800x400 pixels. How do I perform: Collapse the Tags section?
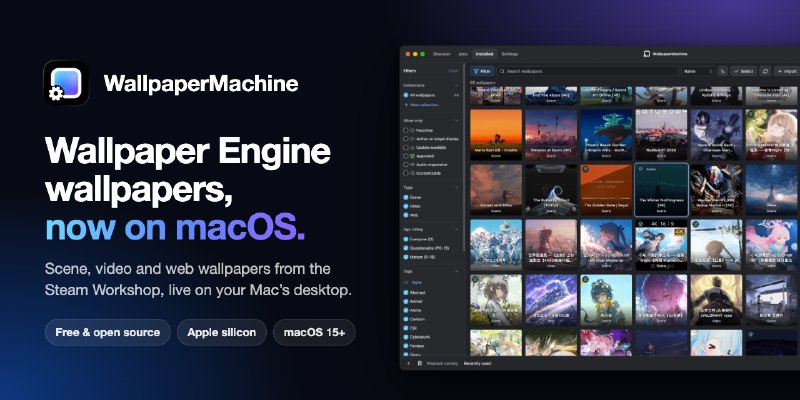point(456,271)
